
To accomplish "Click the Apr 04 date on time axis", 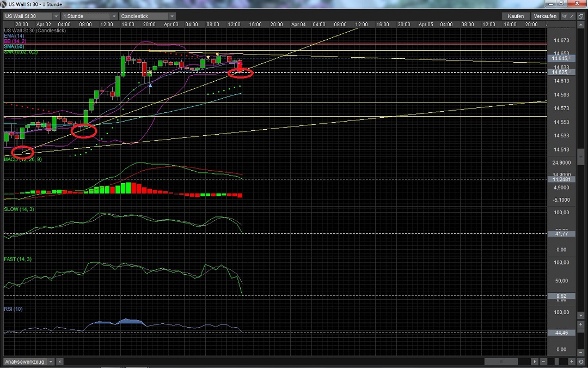I will coord(298,25).
